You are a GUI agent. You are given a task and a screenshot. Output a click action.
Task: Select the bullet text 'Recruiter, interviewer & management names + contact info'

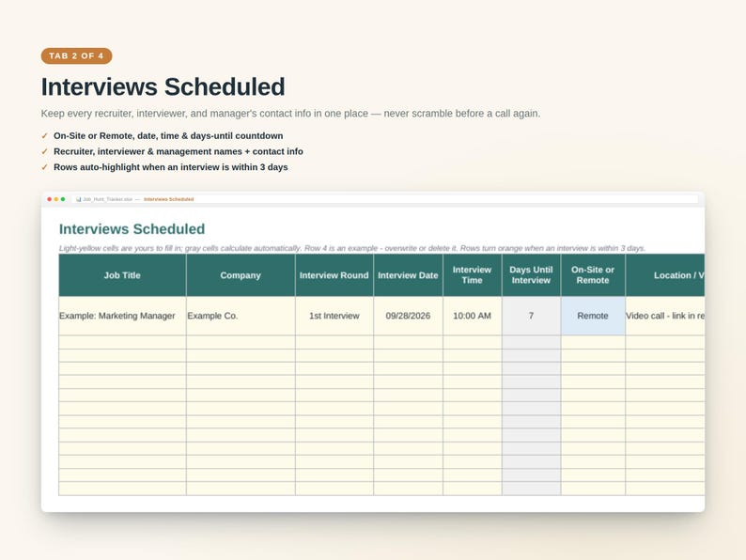point(178,152)
